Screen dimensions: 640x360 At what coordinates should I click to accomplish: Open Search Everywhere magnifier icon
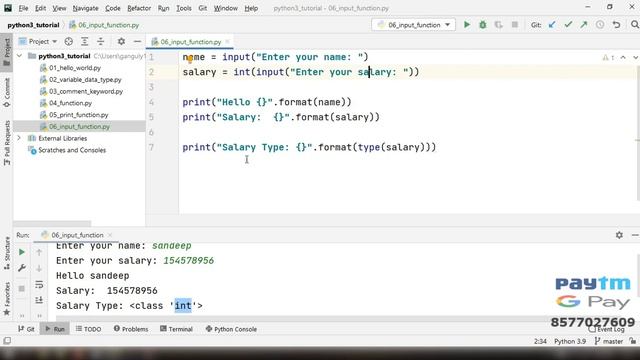(635, 25)
